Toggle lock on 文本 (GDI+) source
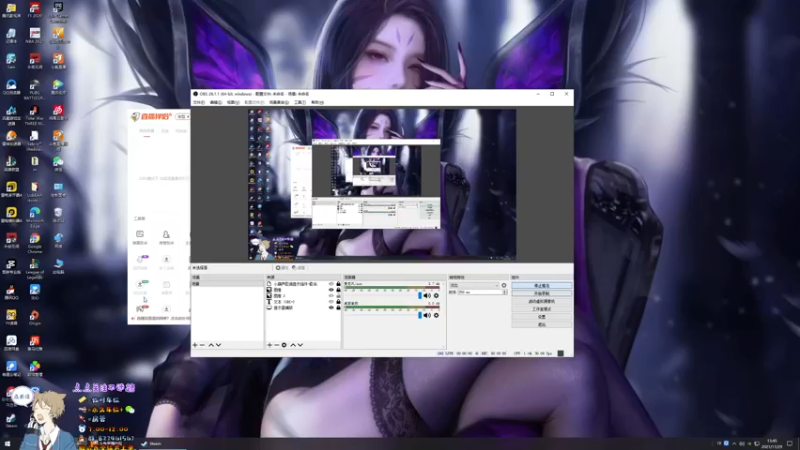Viewport: 800px width, 450px height. [x=338, y=302]
